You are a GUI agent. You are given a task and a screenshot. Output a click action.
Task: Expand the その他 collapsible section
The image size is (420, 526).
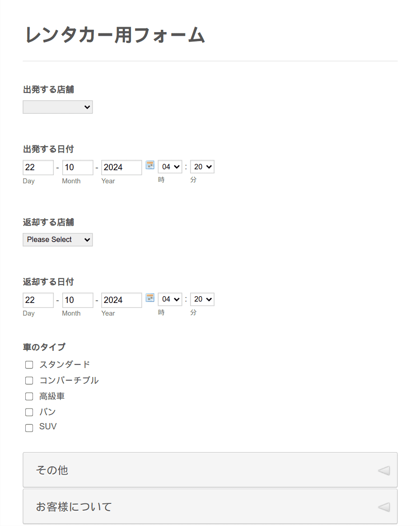point(210,470)
